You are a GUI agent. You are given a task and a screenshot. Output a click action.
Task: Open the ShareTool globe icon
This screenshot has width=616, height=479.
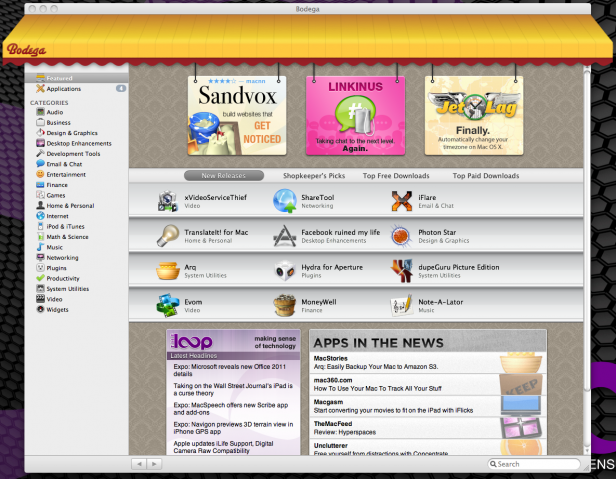coord(284,201)
